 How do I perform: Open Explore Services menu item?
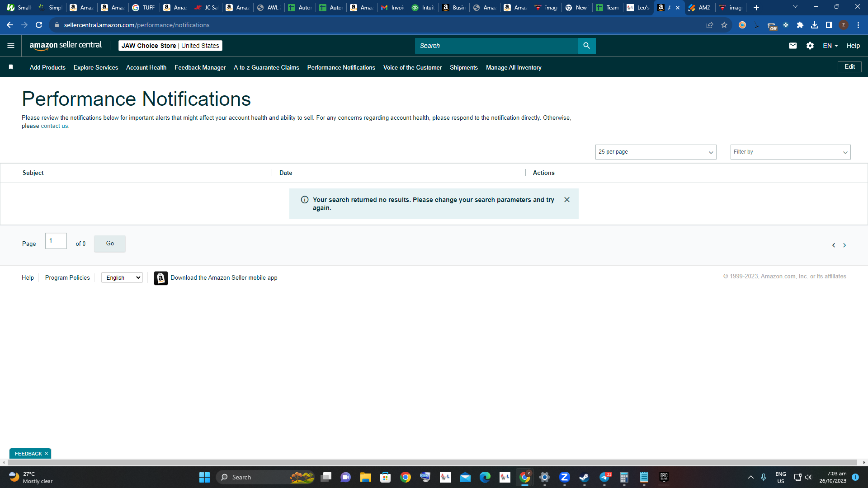tap(96, 67)
